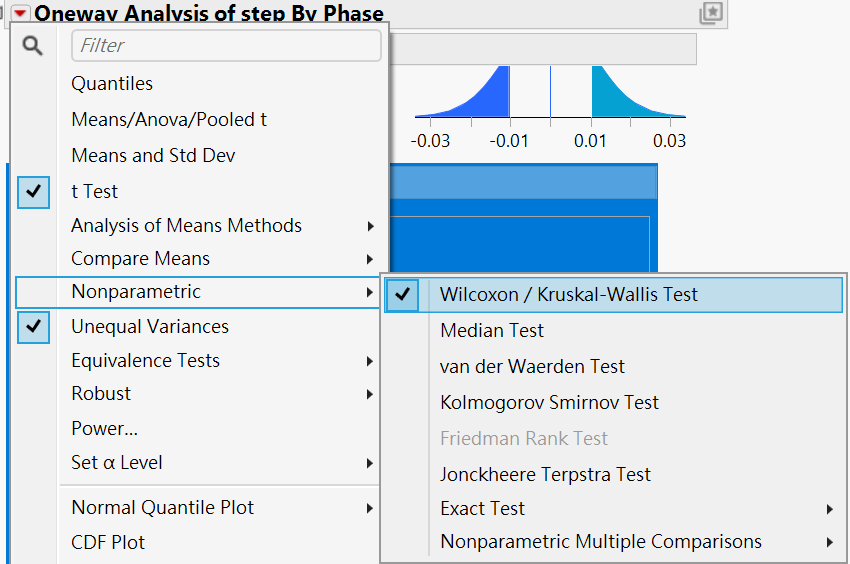The width and height of the screenshot is (850, 564).
Task: Select Means and Std Dev
Action: pos(153,156)
